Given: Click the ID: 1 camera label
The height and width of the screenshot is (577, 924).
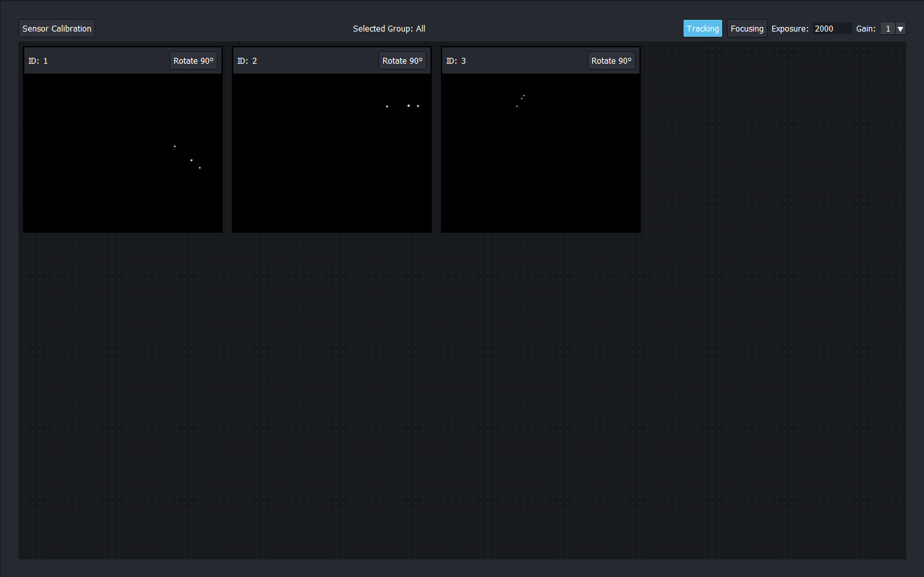Looking at the screenshot, I should pos(38,60).
